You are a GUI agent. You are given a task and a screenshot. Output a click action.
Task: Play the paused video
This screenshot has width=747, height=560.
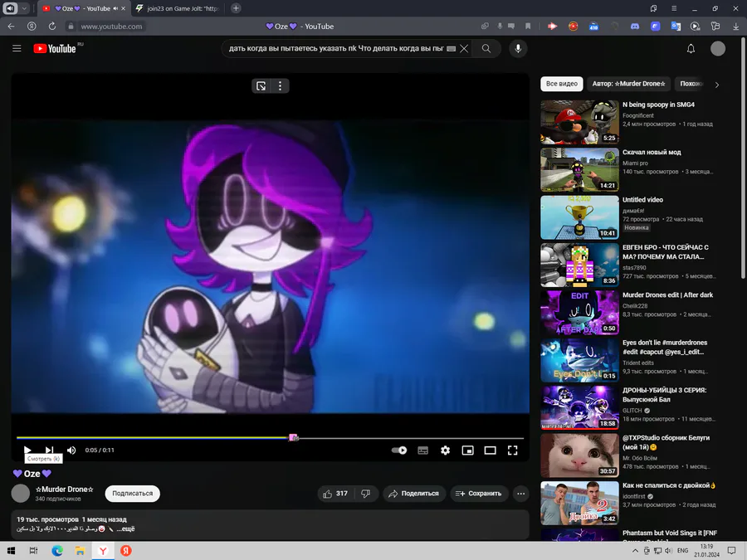click(27, 450)
